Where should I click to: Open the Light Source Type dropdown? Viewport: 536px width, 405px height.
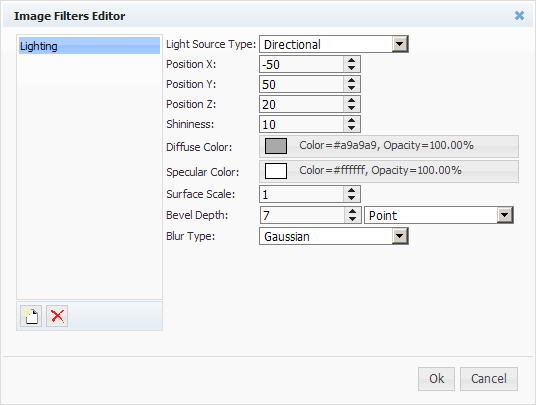tap(400, 44)
